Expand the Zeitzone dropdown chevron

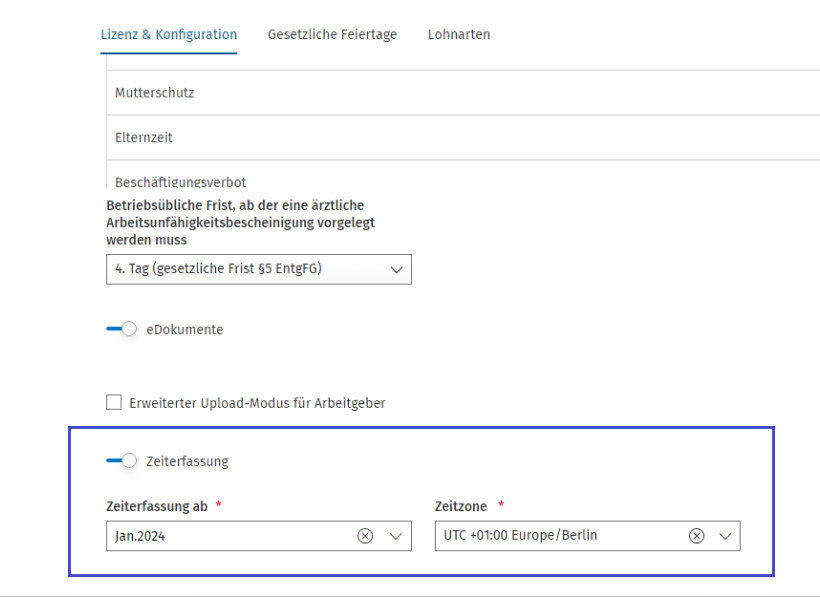(725, 536)
